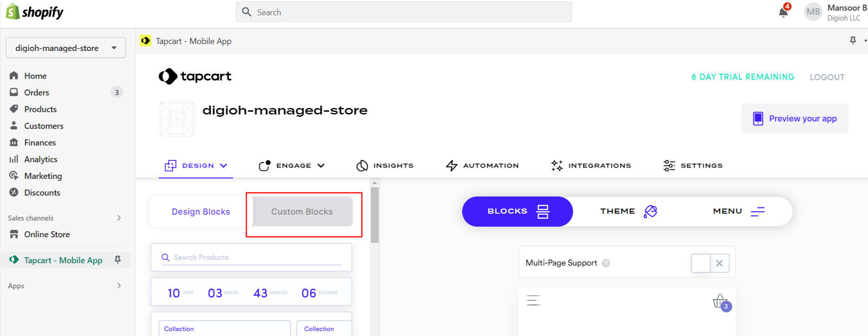Viewport: 868px width, 336px height.
Task: Click the blocks panel vertical scrollbar
Action: pyautogui.click(x=375, y=215)
